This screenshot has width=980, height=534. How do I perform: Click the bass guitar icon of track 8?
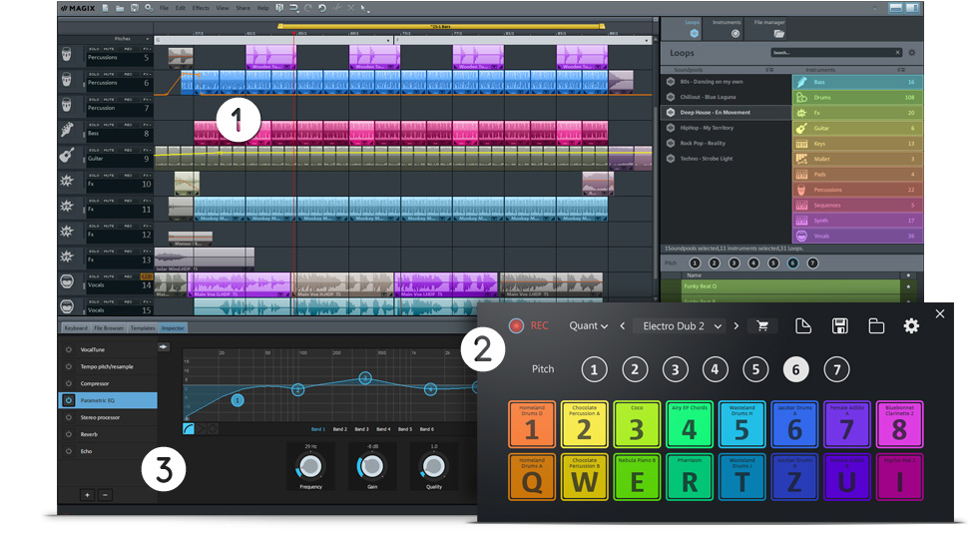(x=67, y=130)
